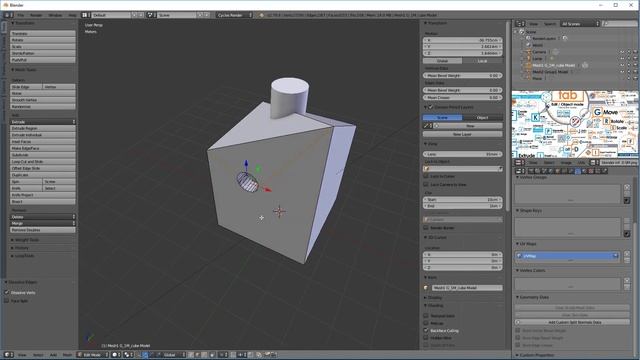Viewport: 640px width, 360px height.
Task: Open the Modifiers properties tab icon
Action: [570, 171]
